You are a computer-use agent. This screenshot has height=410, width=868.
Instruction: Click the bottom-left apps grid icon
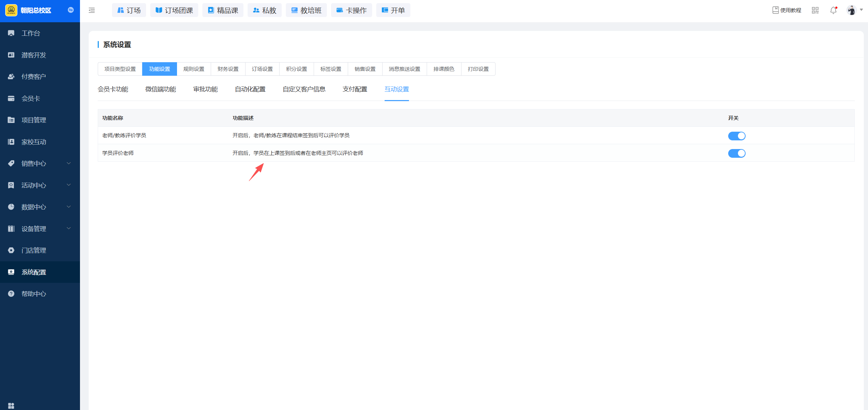click(x=11, y=405)
